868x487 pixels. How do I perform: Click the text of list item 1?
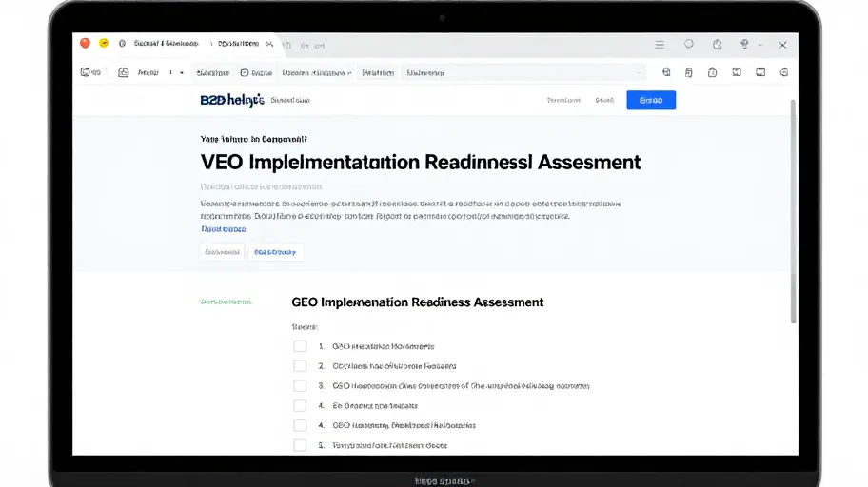pos(383,346)
